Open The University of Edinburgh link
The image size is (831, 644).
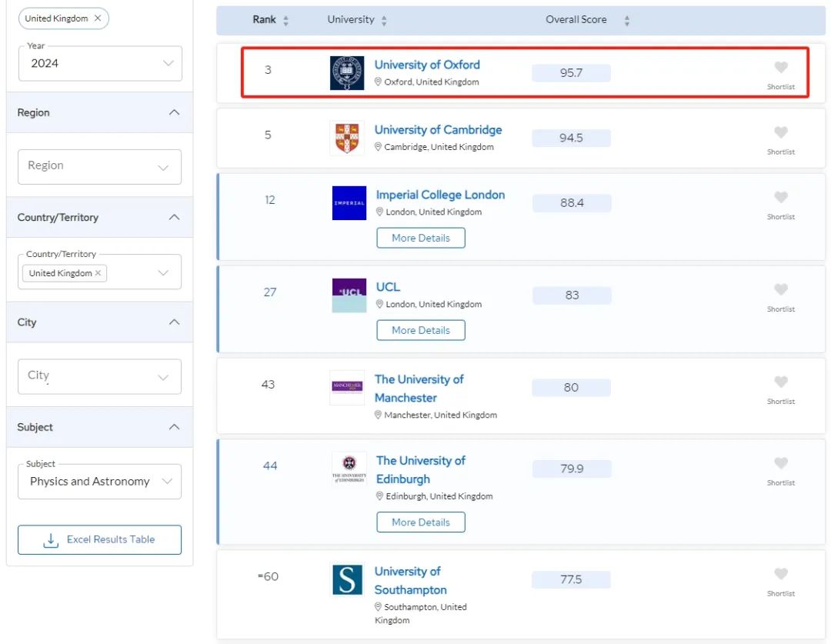(421, 469)
